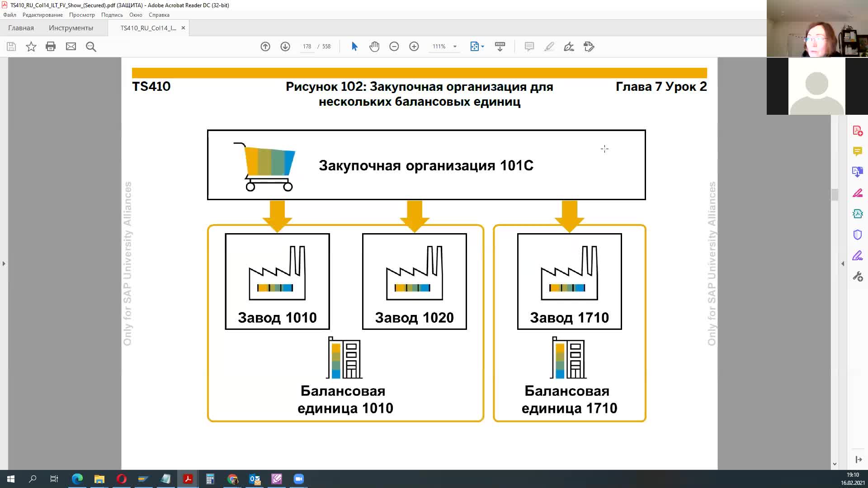The image size is (868, 488).
Task: Click scrollbar down arrow at bottom
Action: pyautogui.click(x=835, y=464)
